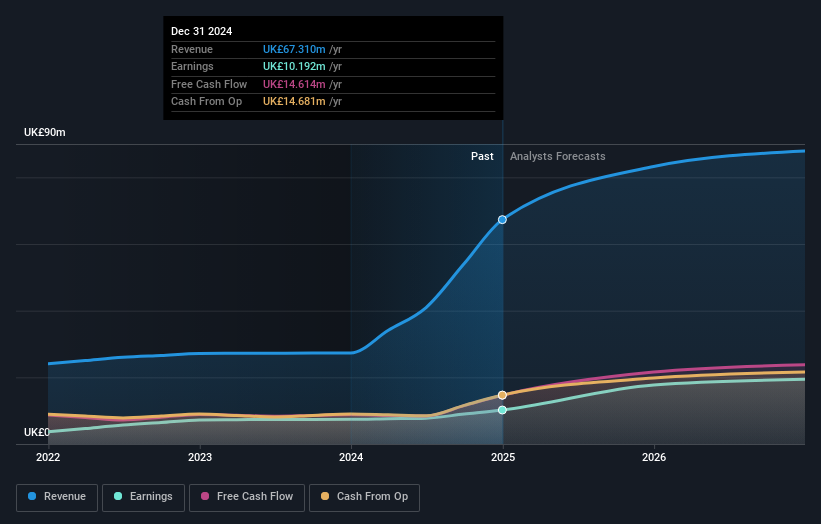Image resolution: width=821 pixels, height=524 pixels.
Task: Click the Earnings row label in tooltip
Action: tap(192, 66)
